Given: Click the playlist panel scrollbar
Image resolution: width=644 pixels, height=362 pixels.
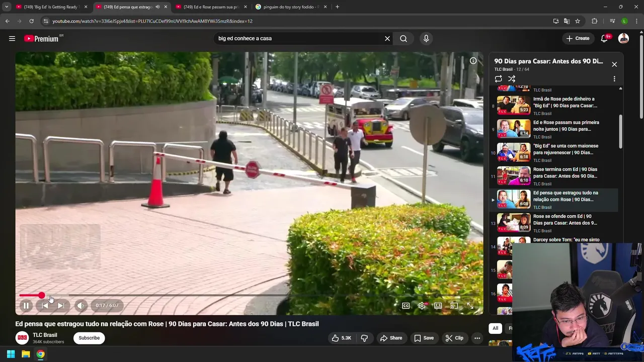Looking at the screenshot, I should (x=620, y=131).
